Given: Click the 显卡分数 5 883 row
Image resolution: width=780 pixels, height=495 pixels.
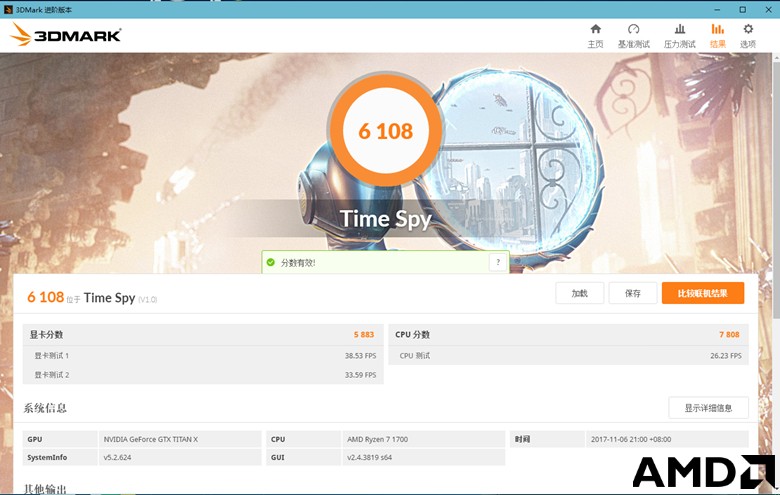Looking at the screenshot, I should [202, 334].
